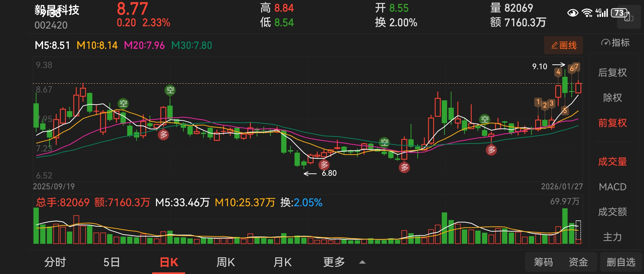Viewport: 644px width, 274px height.
Task: Select 除权 adjustment option
Action: click(x=612, y=98)
